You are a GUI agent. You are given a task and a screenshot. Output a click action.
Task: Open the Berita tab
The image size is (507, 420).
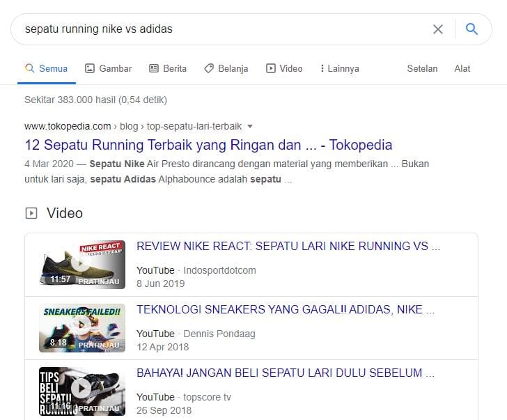coord(168,68)
